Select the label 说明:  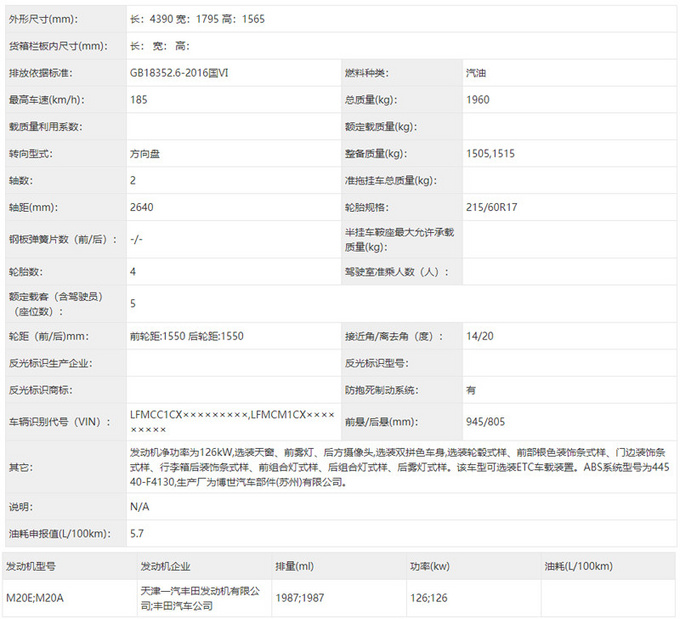[x=21, y=507]
